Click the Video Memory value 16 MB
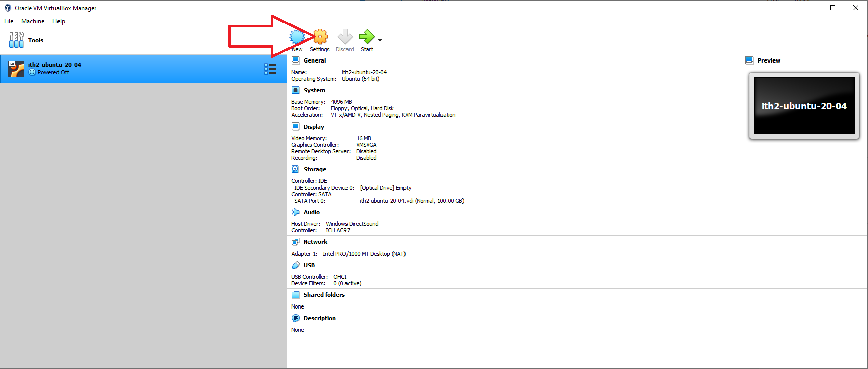The height and width of the screenshot is (369, 868). point(364,138)
